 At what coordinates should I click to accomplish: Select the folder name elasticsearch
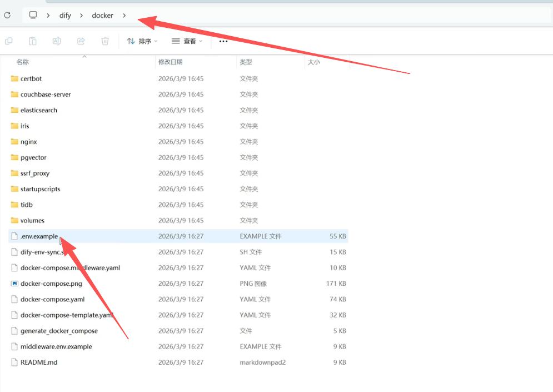[39, 110]
